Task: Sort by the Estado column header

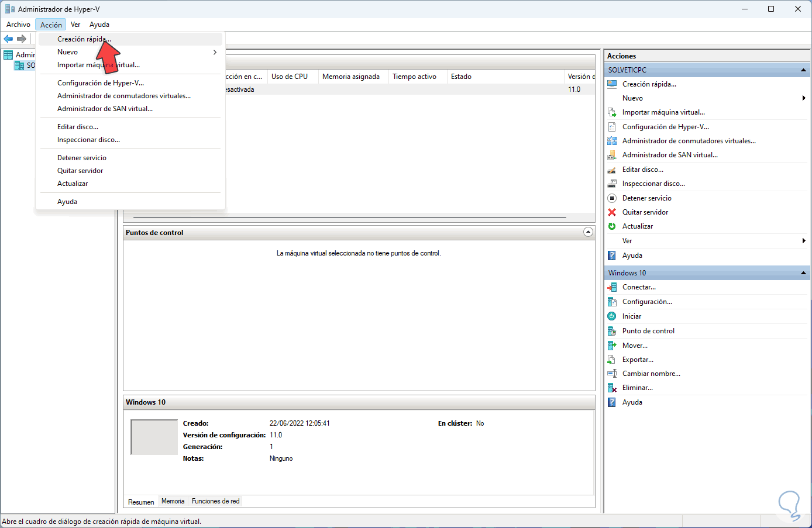Action: (505, 77)
